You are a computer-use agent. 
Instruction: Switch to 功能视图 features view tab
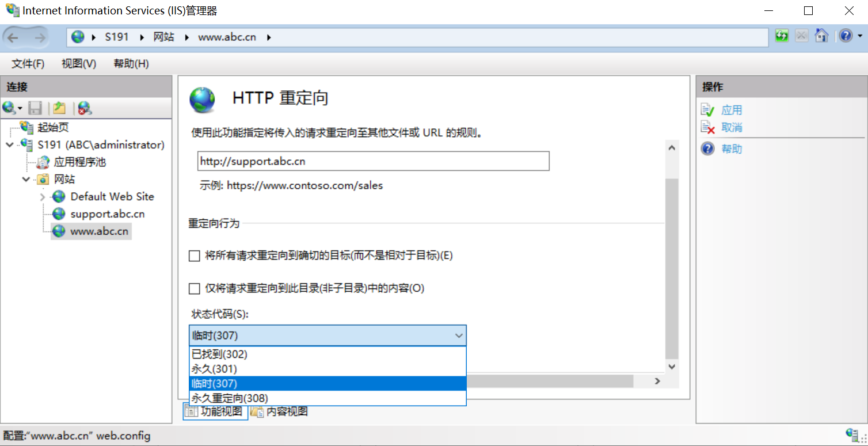pyautogui.click(x=215, y=411)
